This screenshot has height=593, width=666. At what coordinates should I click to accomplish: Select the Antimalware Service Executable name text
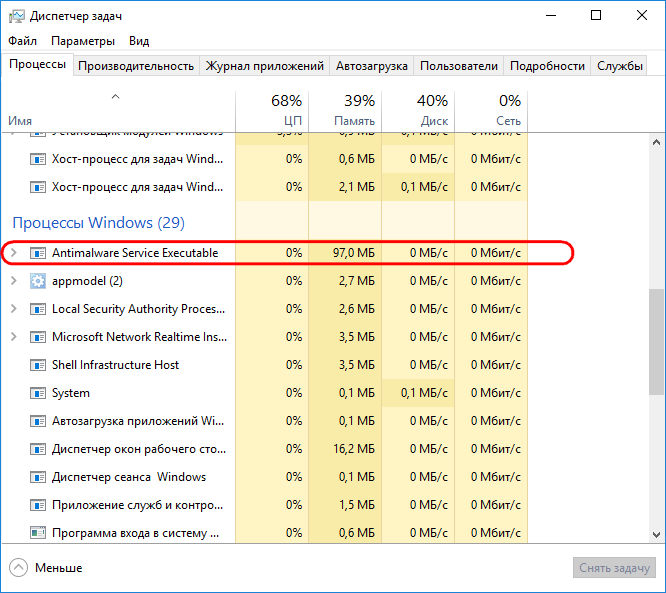pos(135,253)
